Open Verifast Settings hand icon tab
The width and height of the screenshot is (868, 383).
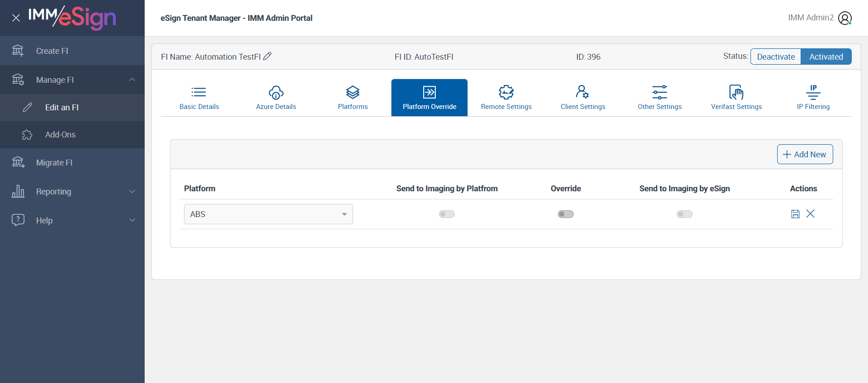click(x=736, y=98)
